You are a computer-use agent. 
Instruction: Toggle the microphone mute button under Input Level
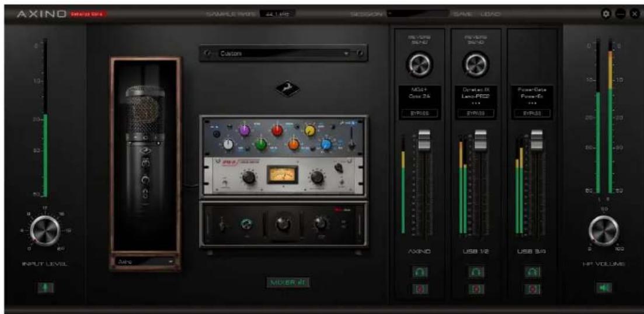(46, 288)
